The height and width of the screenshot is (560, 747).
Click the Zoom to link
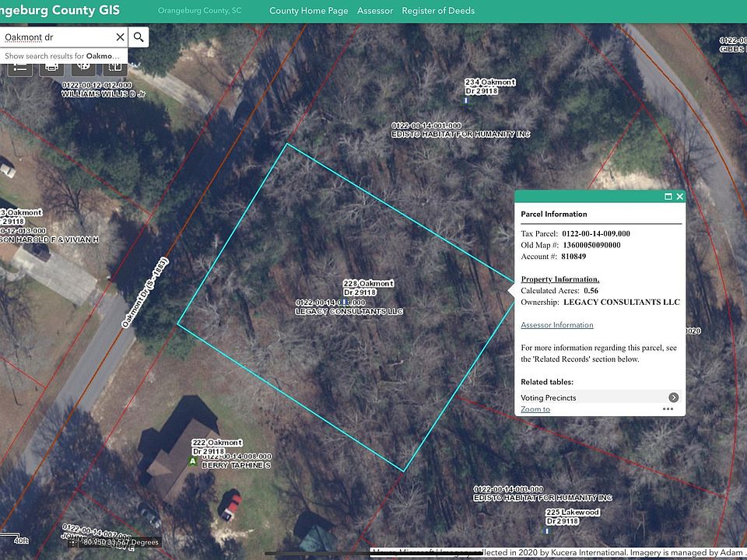pos(535,409)
